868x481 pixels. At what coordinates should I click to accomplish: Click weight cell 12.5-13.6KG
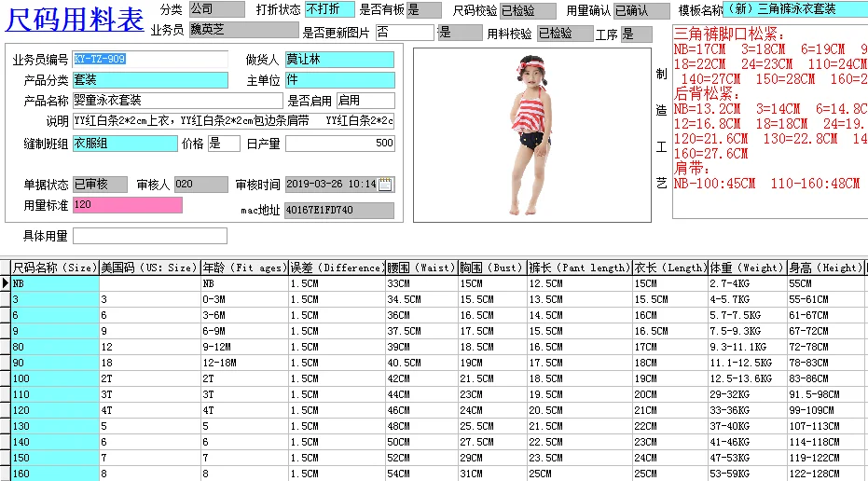coord(747,378)
